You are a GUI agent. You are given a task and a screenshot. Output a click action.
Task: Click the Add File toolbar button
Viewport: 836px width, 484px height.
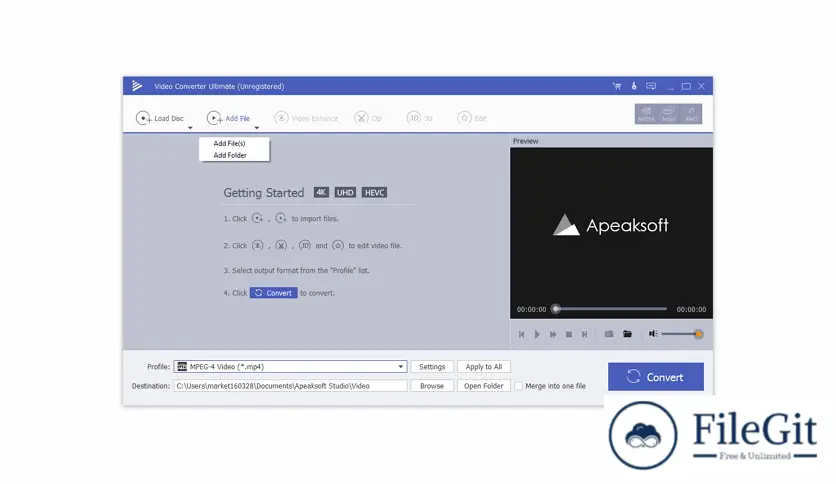(228, 118)
